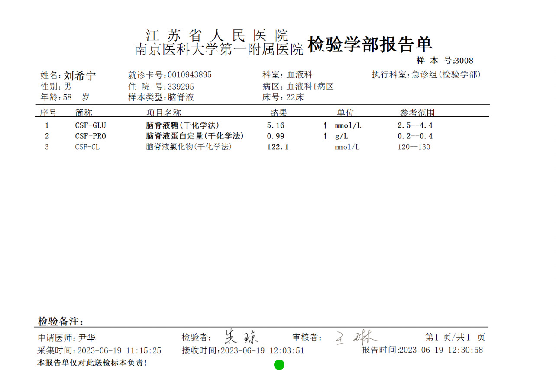This screenshot has width=556, height=392.
Task: Click the 项目名称 column header
Action: click(164, 113)
